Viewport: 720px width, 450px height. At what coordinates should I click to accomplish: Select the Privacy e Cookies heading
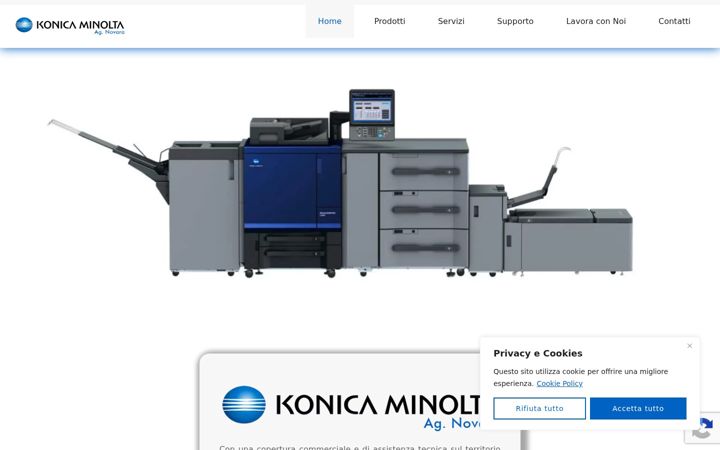[538, 353]
